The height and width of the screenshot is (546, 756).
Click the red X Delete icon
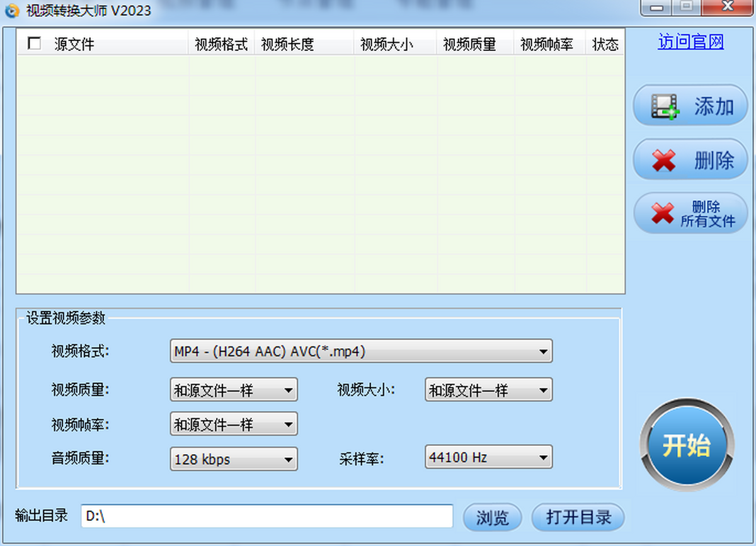tap(663, 160)
